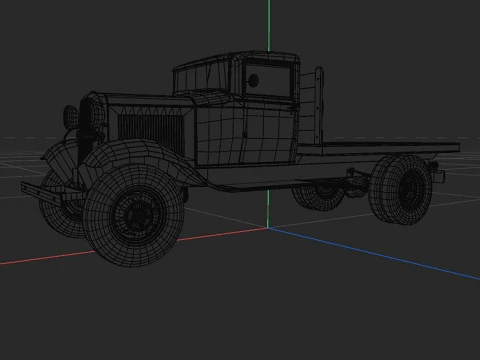480x360 pixels.
Task: Click the truck's flatbed platform
Action: [378, 148]
